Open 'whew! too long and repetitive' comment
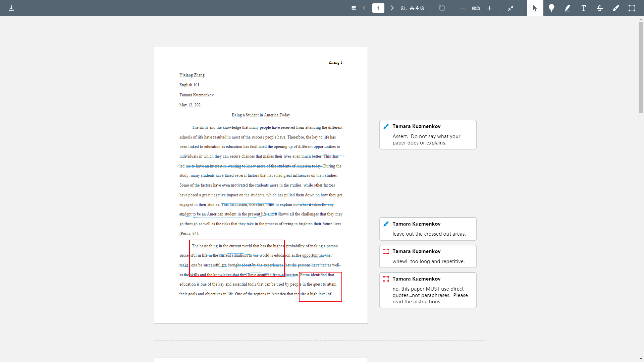This screenshot has width=644, height=362. 428,256
